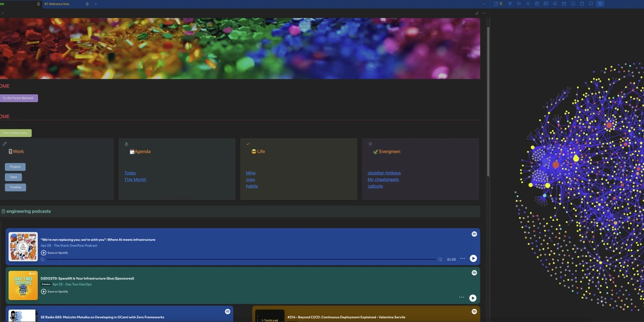The image size is (644, 322).
Task: Select the large red node in graph view
Action: pos(556,165)
